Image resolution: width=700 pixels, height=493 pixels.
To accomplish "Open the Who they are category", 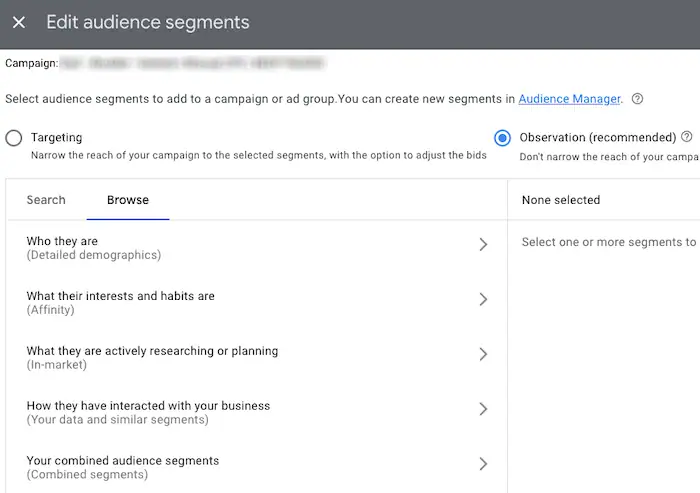I will pyautogui.click(x=257, y=248).
